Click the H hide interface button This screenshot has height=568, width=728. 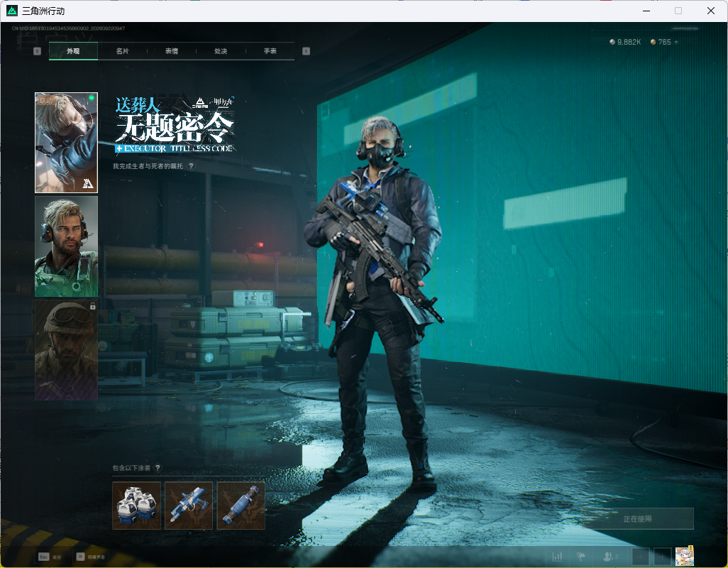[91, 557]
